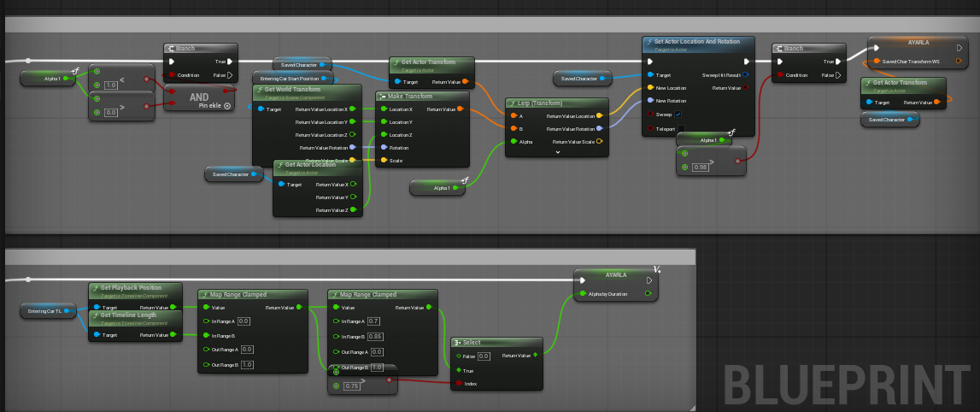Click Get Actor Location Return Value Z pin
Viewport: 980px width, 412px height.
point(353,209)
